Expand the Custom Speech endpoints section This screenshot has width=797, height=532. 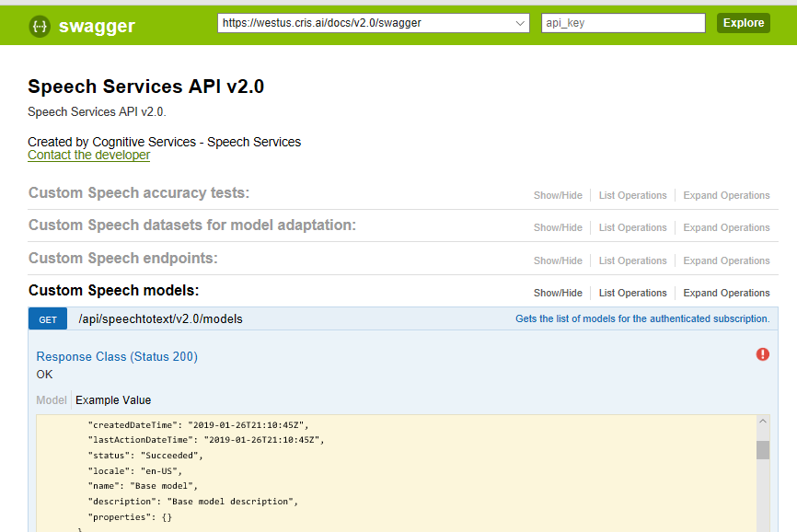point(123,259)
